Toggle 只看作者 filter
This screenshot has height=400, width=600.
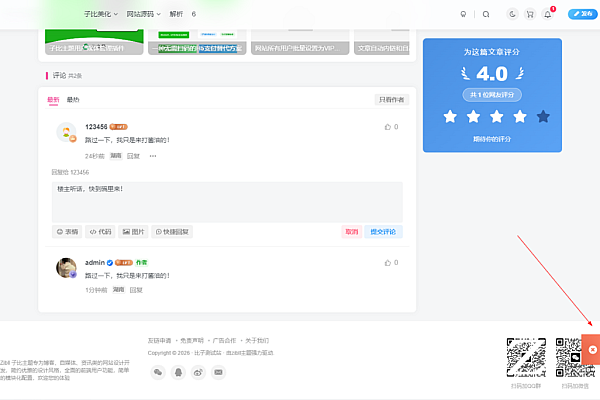(391, 100)
